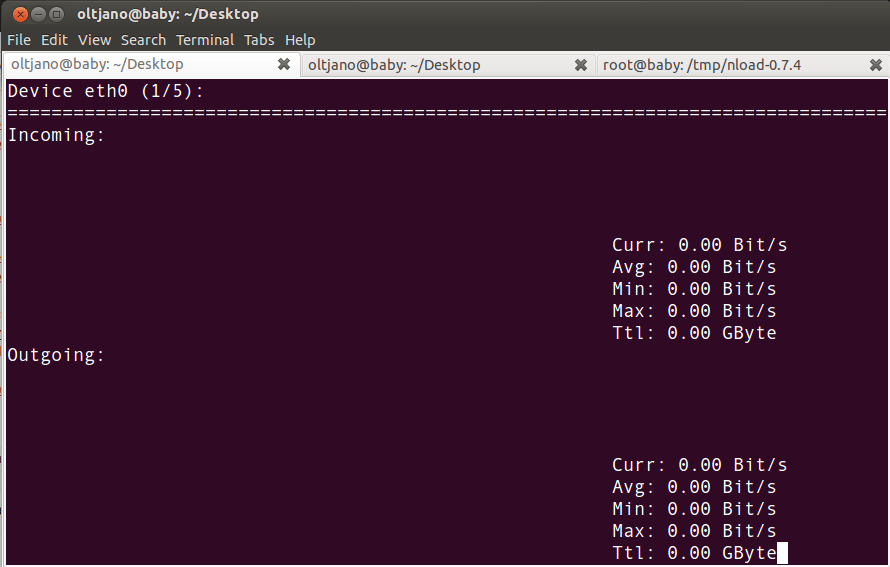Close the inactive middle oltjano@baby tab
Viewport: 890px width, 567px height.
click(x=581, y=65)
